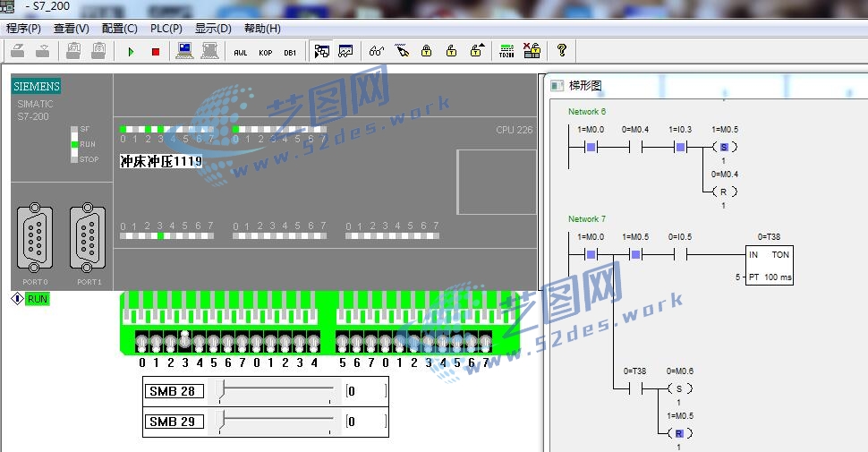Click the RUN status diamond icon
Screen dimensions: 868x452
pos(17,299)
